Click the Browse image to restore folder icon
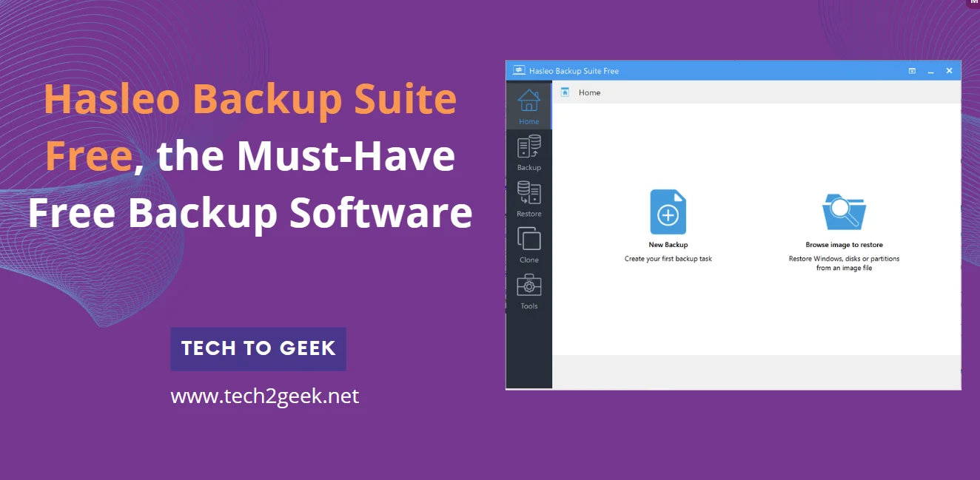Viewport: 980px width, 480px height. [844, 212]
